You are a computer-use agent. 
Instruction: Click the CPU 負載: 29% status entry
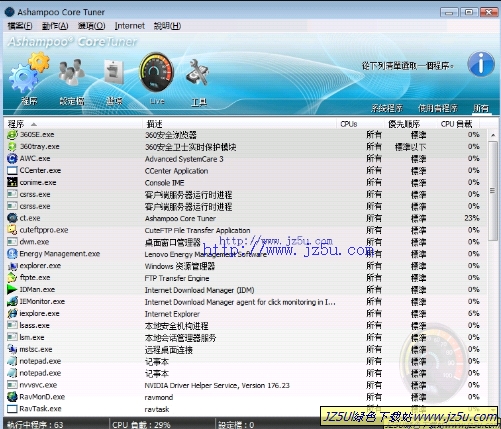coord(141,425)
